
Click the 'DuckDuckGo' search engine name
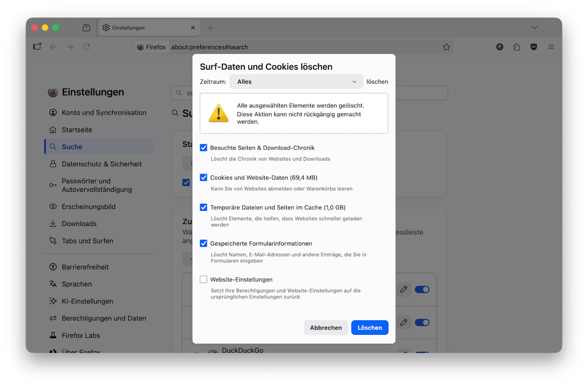(243, 350)
